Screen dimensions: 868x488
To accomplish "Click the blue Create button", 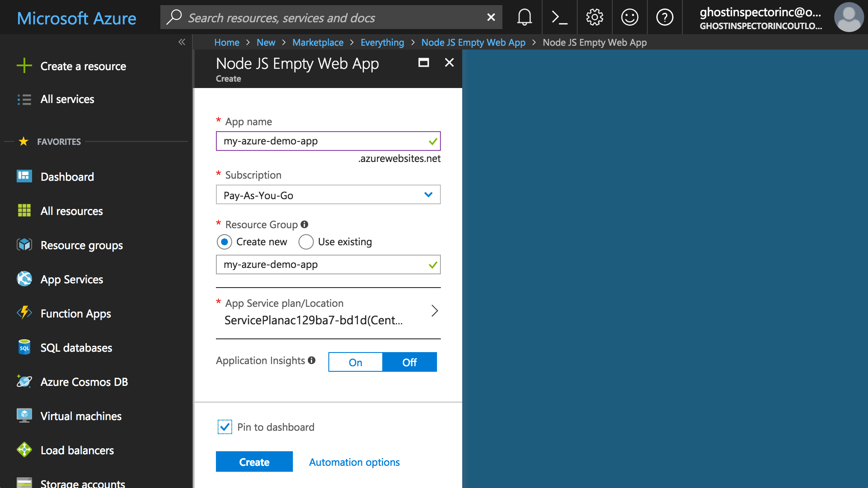I will (254, 462).
